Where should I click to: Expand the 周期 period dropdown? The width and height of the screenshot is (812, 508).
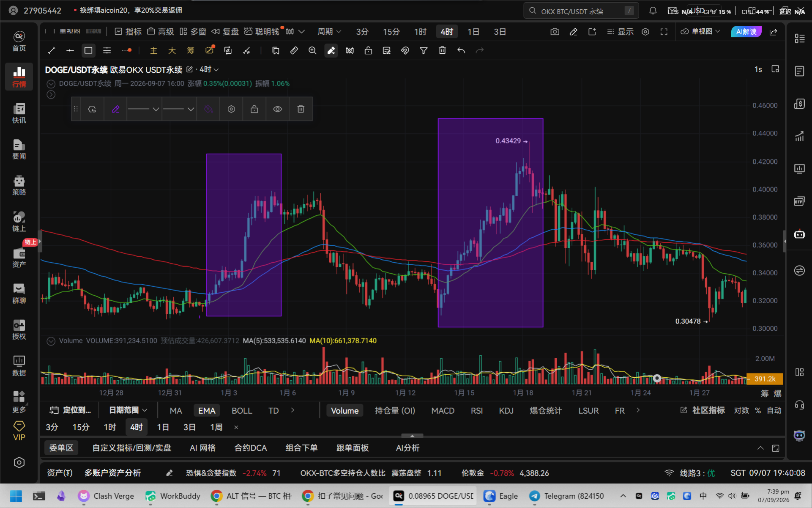click(x=329, y=32)
